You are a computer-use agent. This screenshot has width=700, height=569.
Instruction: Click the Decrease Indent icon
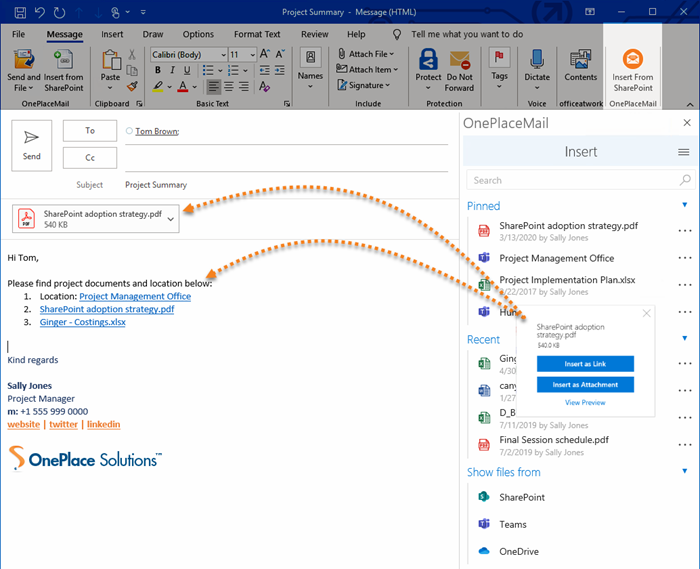point(265,70)
